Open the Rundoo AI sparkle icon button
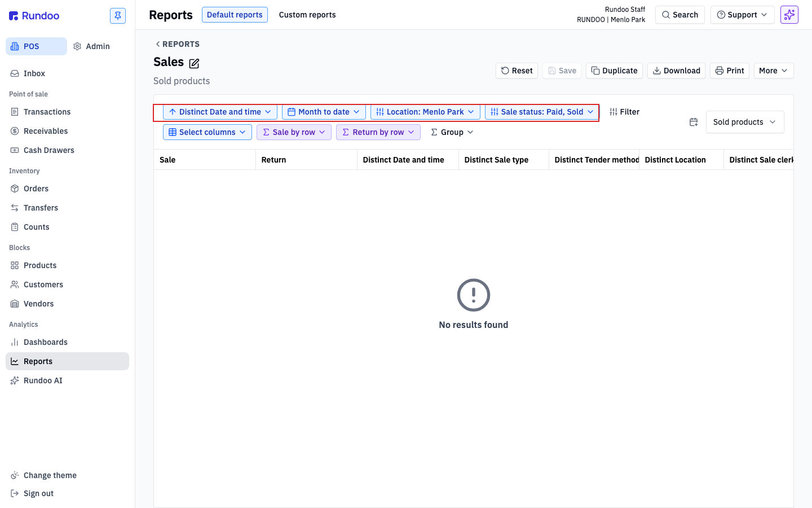Screen dimensions: 812x508 click(789, 15)
